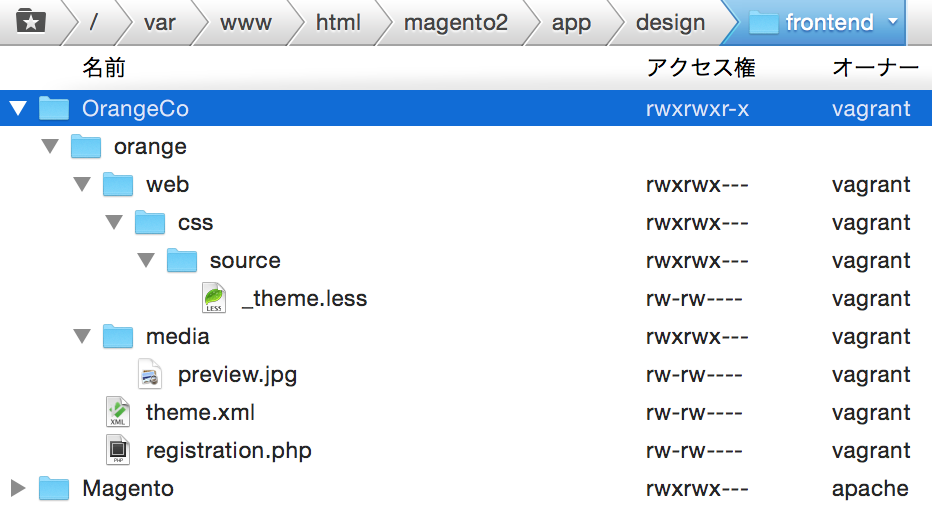
Task: Click rwxrwx--- permission of Magento
Action: [x=697, y=489]
